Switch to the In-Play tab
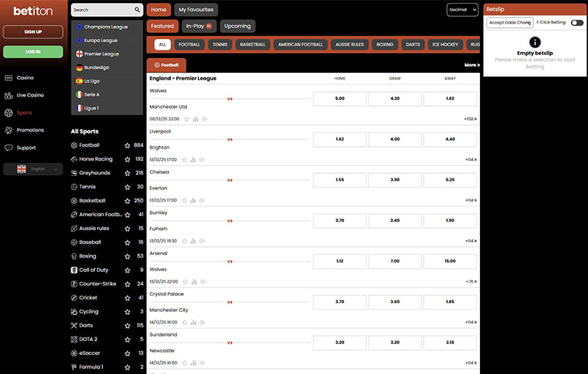This screenshot has width=588, height=374. [x=199, y=26]
